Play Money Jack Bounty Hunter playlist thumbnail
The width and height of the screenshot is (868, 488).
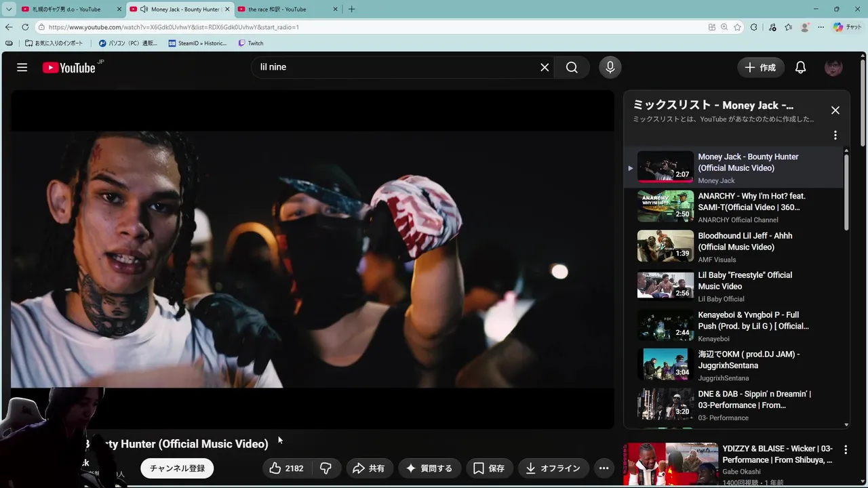tap(665, 167)
